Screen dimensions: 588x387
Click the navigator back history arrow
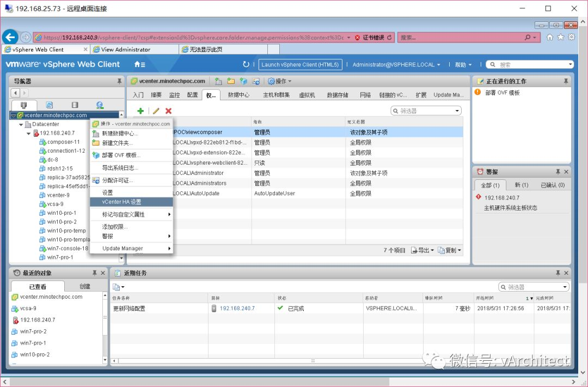click(x=15, y=93)
